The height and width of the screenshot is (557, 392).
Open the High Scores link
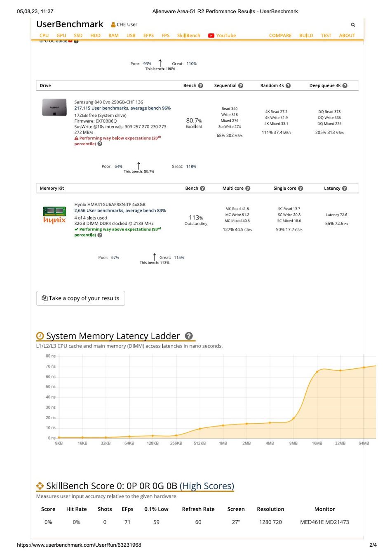[x=207, y=486]
